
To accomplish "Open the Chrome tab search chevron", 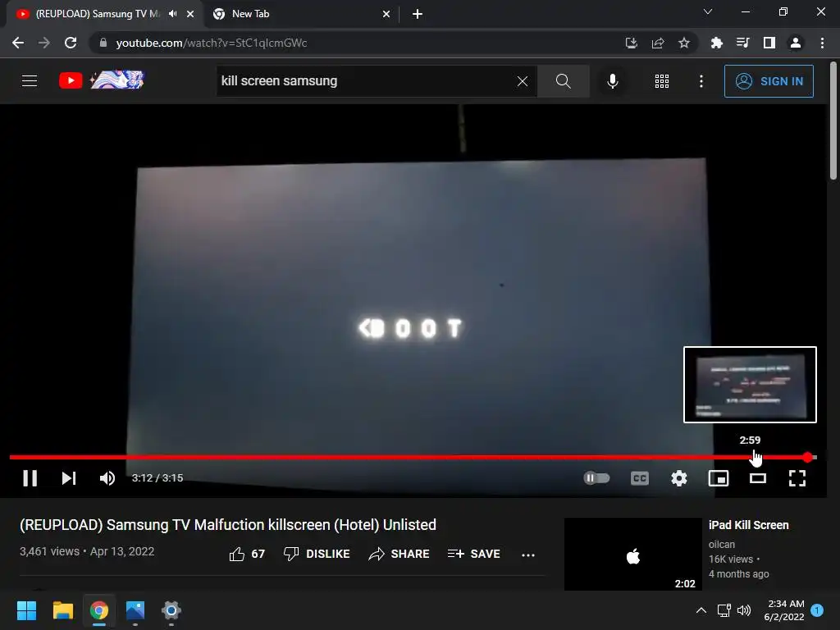I will (708, 11).
